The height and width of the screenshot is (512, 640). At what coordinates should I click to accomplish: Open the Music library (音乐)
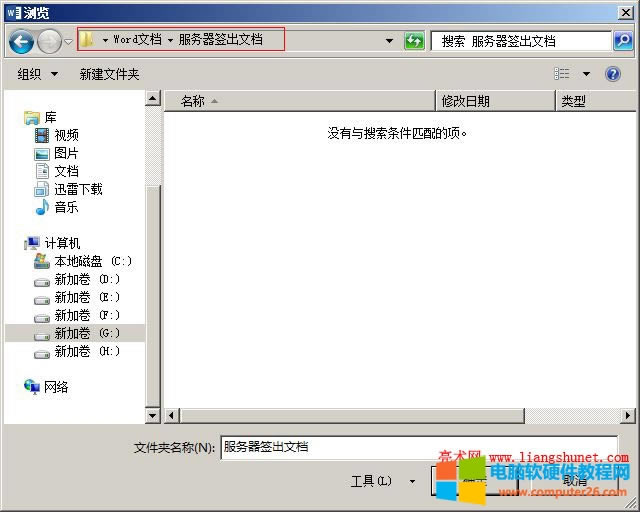coord(66,207)
